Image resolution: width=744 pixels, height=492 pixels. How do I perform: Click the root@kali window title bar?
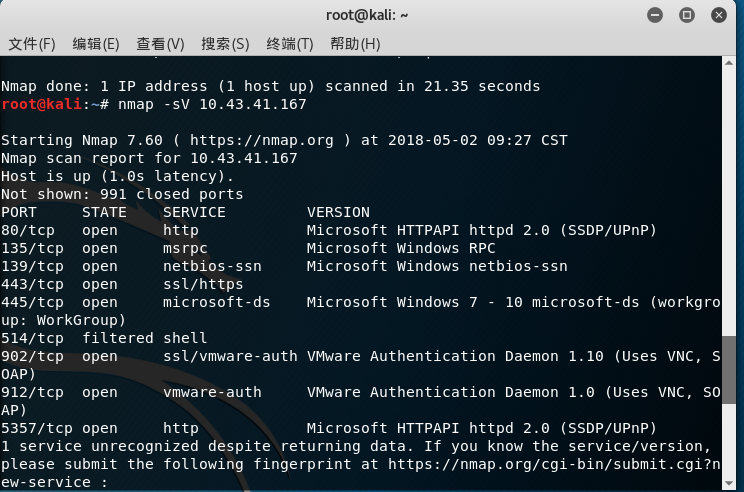coord(367,15)
